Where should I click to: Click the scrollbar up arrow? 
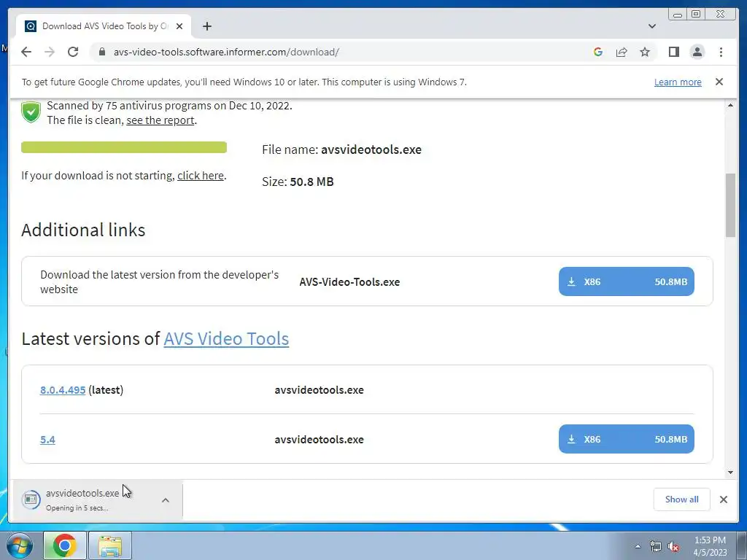coord(730,105)
